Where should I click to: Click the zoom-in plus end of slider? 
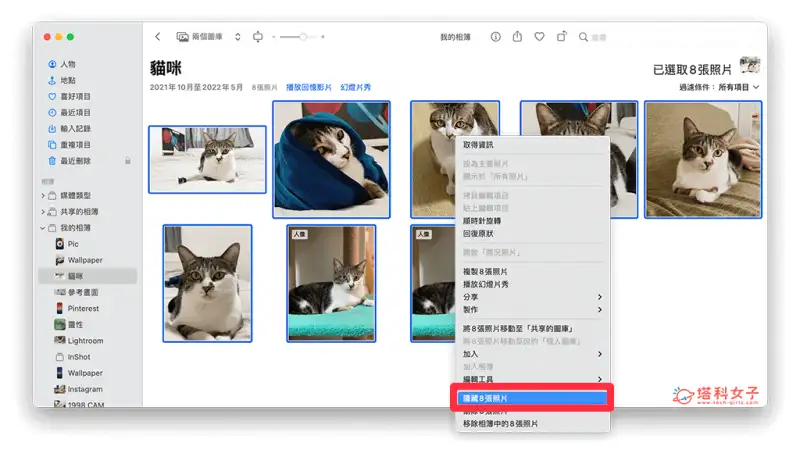pyautogui.click(x=323, y=37)
